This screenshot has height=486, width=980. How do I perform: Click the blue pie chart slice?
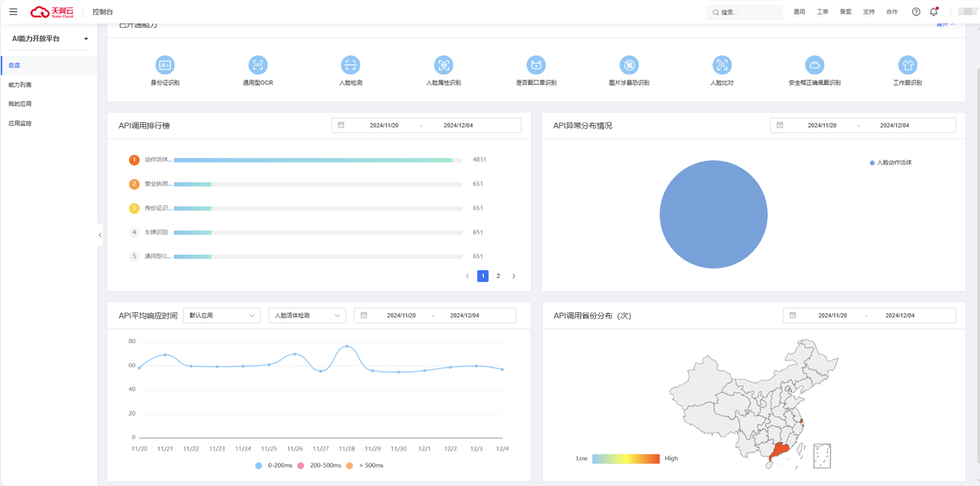(714, 215)
